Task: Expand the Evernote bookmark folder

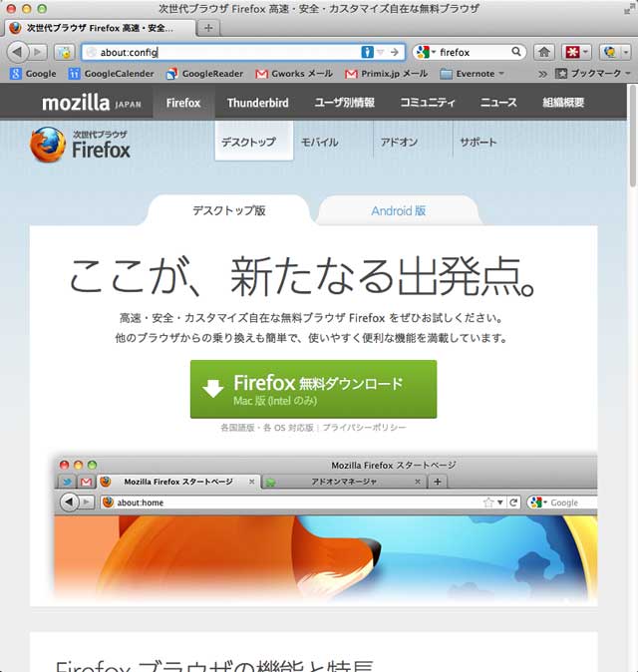Action: [472, 74]
